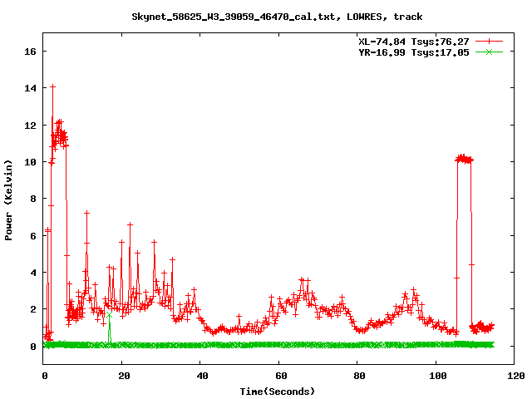Click x-axis tick label 120
This screenshot has height=399, width=532.
[516, 376]
